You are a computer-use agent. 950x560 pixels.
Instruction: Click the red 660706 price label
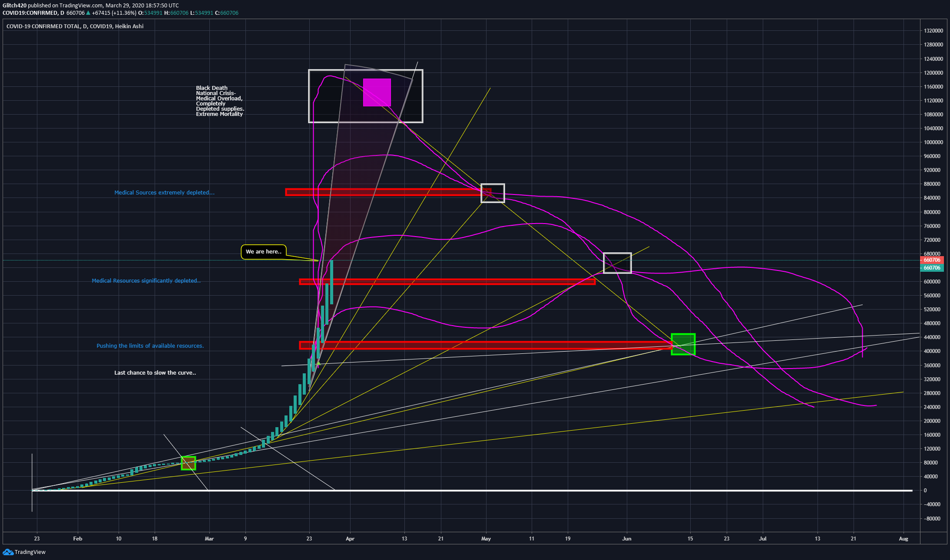tap(932, 260)
